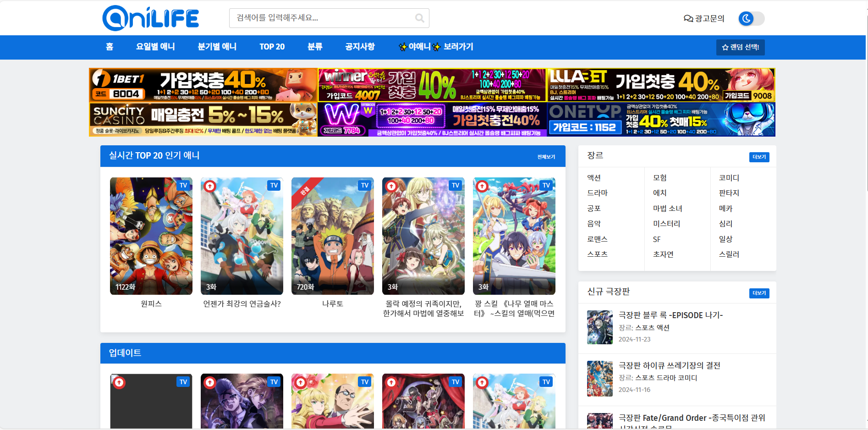Select the 로맨스 genre

pos(598,239)
